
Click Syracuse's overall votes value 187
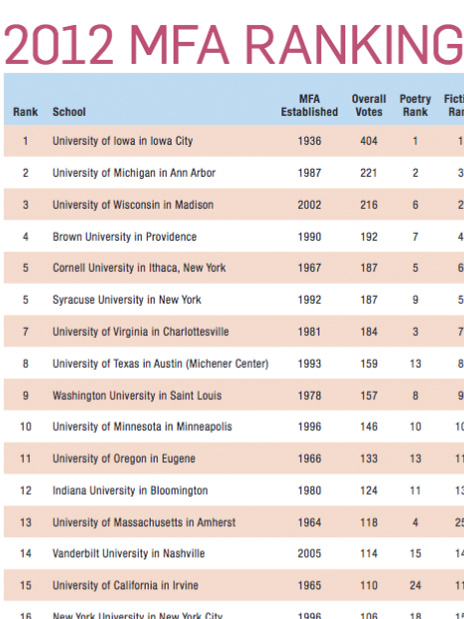coord(368,300)
